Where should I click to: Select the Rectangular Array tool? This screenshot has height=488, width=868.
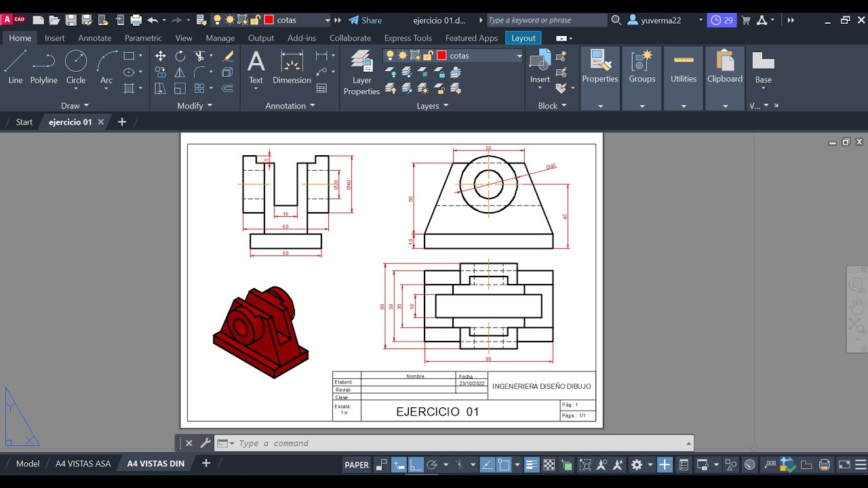pyautogui.click(x=199, y=88)
